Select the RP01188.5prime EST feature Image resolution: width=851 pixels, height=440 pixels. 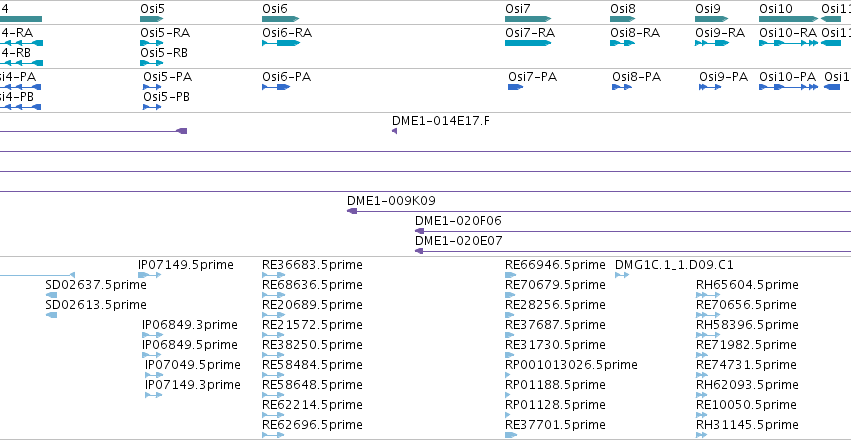[x=509, y=395]
